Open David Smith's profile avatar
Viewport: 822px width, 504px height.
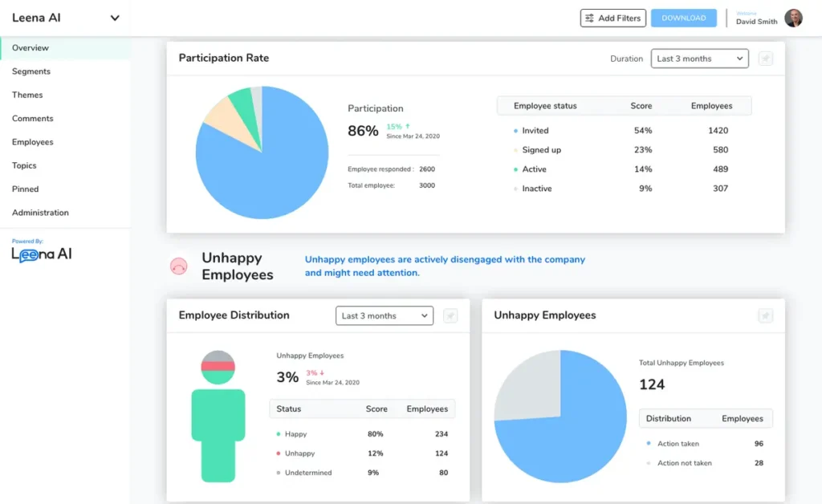(x=793, y=18)
